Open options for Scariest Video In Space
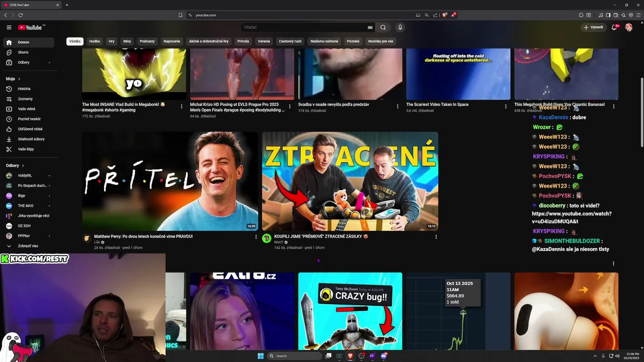This screenshot has height=362, width=644. tap(506, 106)
